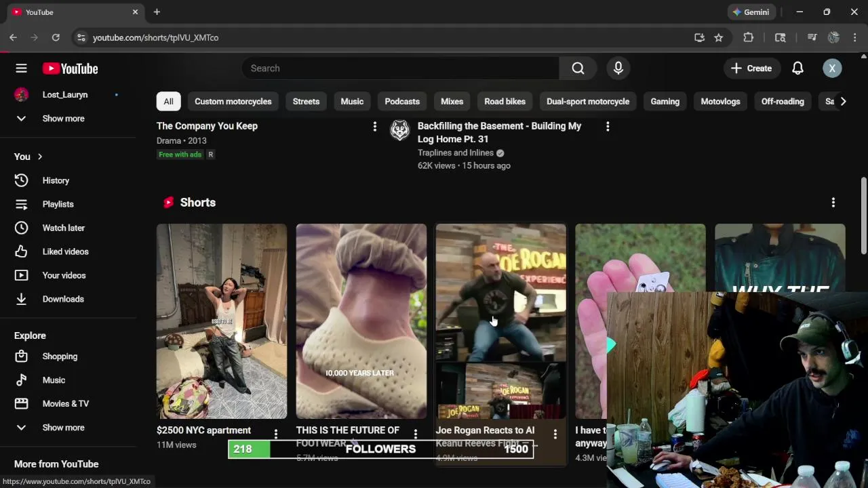Open $2500 NYC apartment title link
Viewport: 868px width, 488px height.
coord(203,430)
